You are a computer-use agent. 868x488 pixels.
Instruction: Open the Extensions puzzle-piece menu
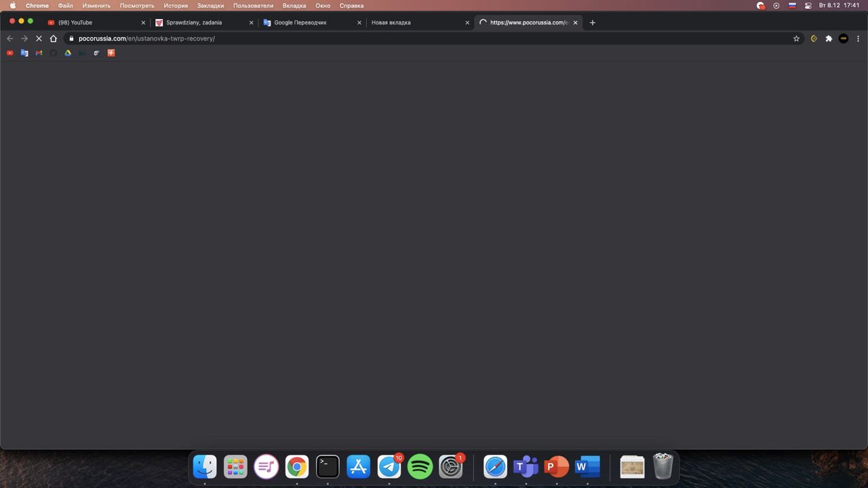(x=829, y=39)
